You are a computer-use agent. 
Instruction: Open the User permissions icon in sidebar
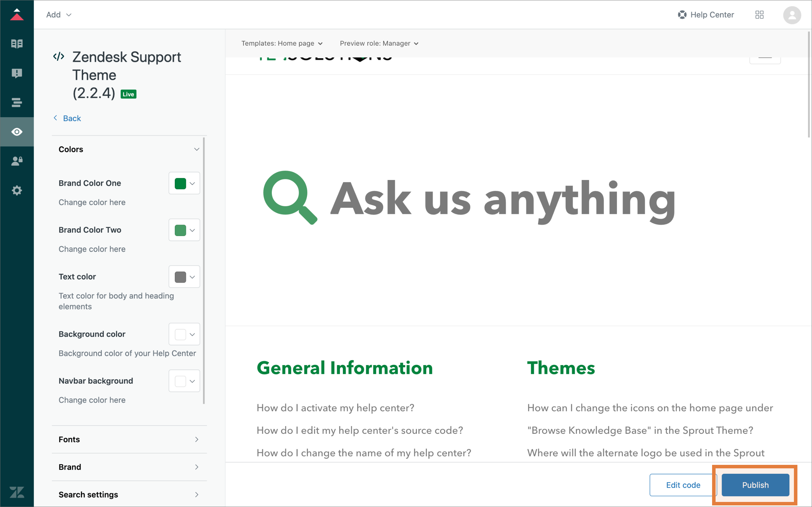(17, 161)
